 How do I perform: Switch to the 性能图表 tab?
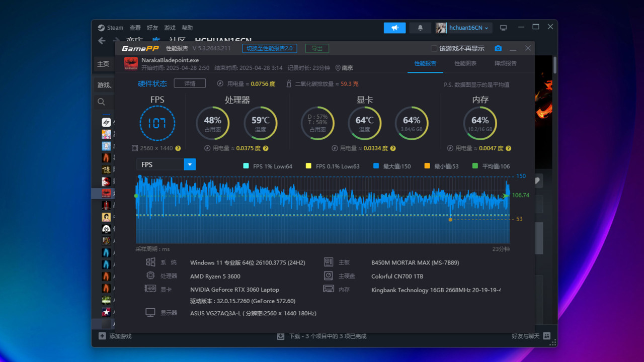[465, 63]
